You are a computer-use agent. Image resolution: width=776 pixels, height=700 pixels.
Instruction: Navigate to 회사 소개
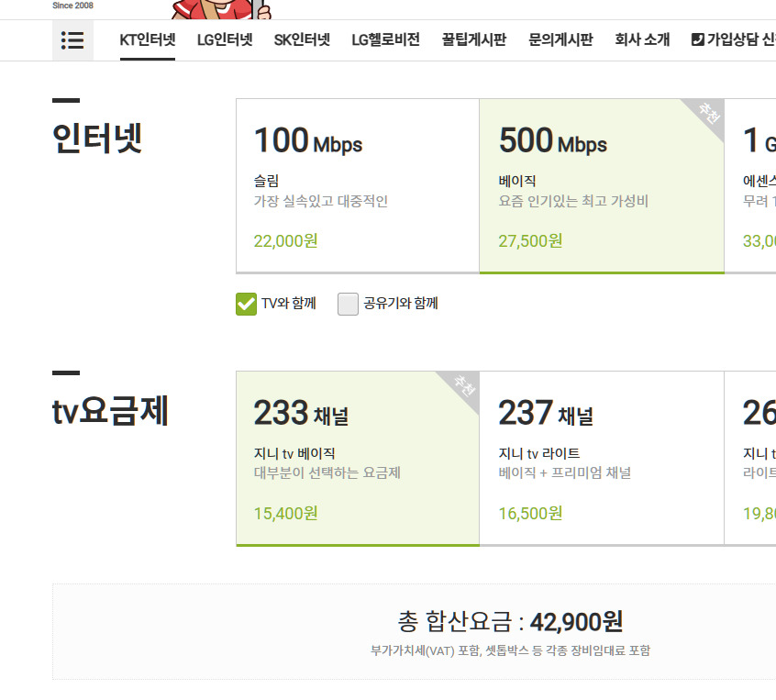click(x=642, y=40)
